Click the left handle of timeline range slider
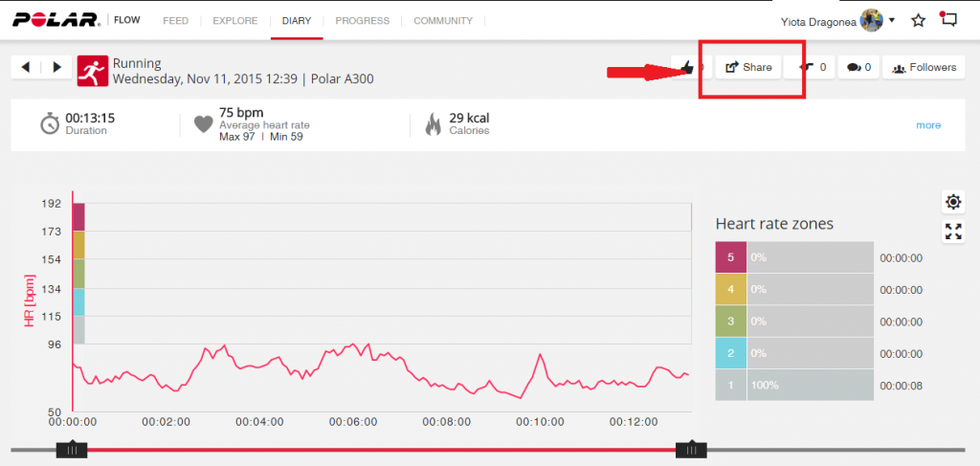Screen dimensions: 980x466 [71, 449]
